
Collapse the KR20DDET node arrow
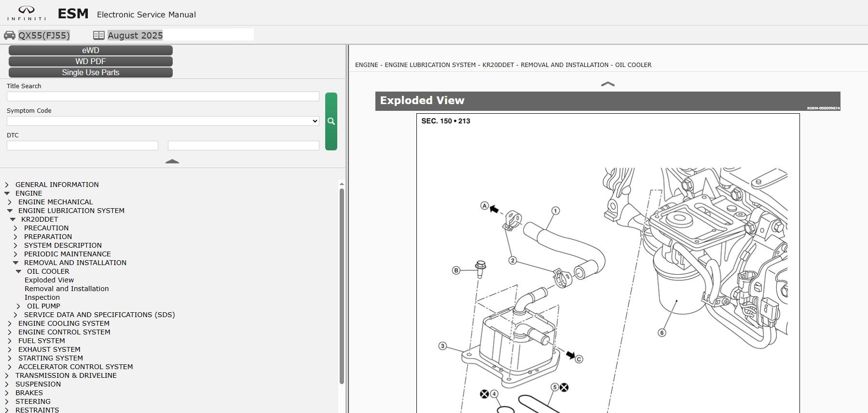13,219
